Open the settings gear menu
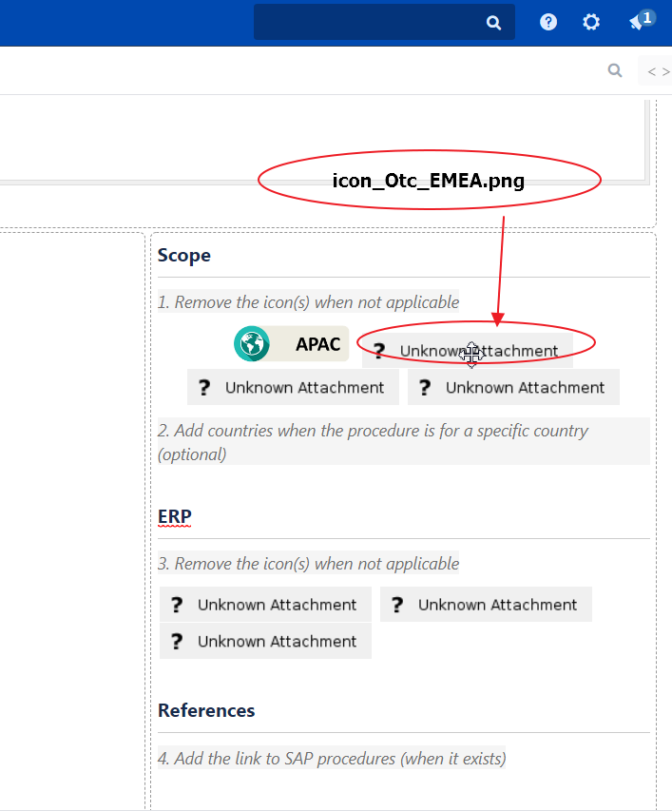 click(591, 22)
